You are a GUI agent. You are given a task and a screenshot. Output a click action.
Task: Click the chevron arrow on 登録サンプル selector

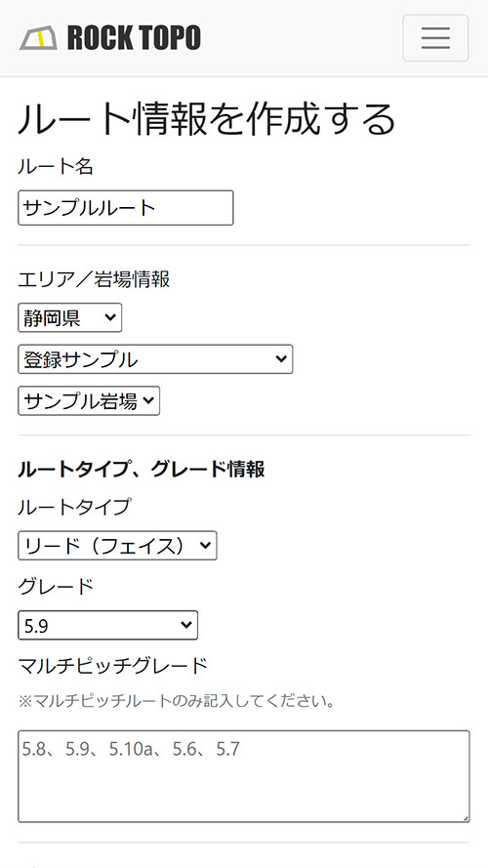click(x=281, y=358)
